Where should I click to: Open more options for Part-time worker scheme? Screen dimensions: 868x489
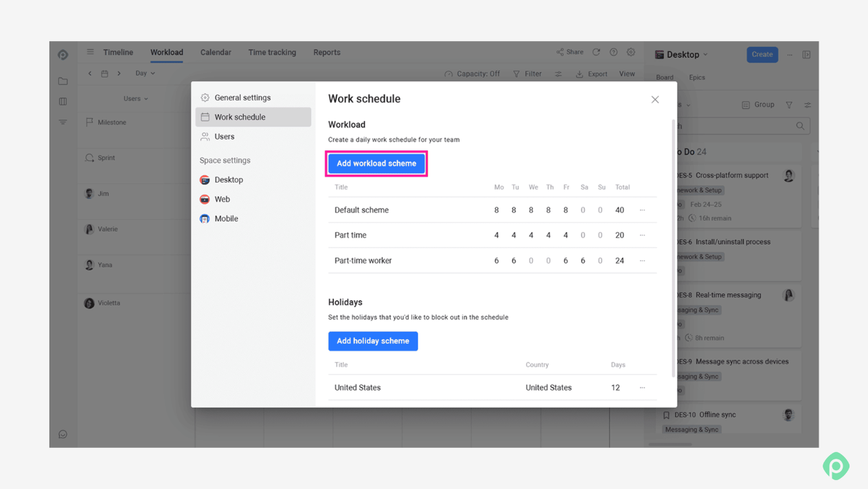642,261
